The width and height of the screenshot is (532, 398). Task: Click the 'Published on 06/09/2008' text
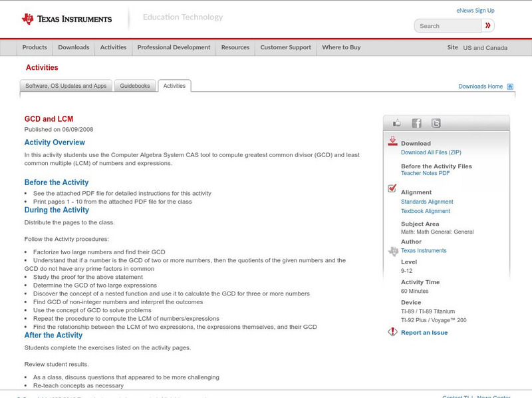(59, 129)
